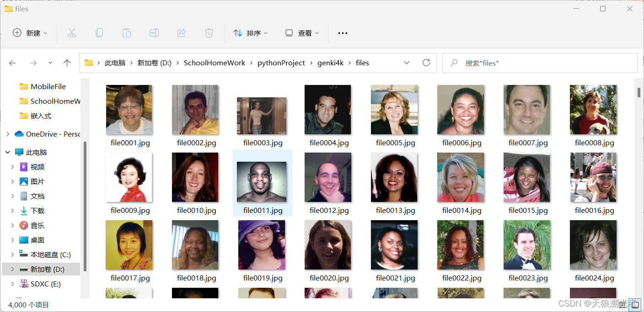Select the 图片 pictures library icon

[x=24, y=181]
